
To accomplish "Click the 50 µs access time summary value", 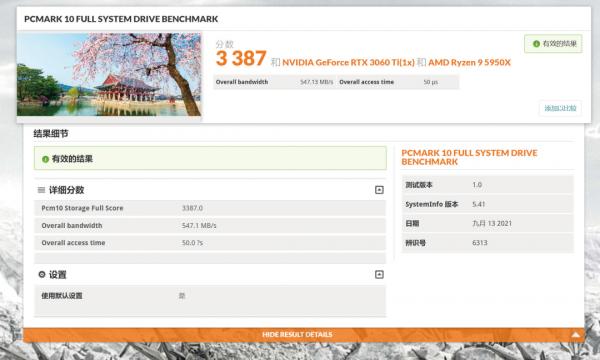I will coord(430,82).
